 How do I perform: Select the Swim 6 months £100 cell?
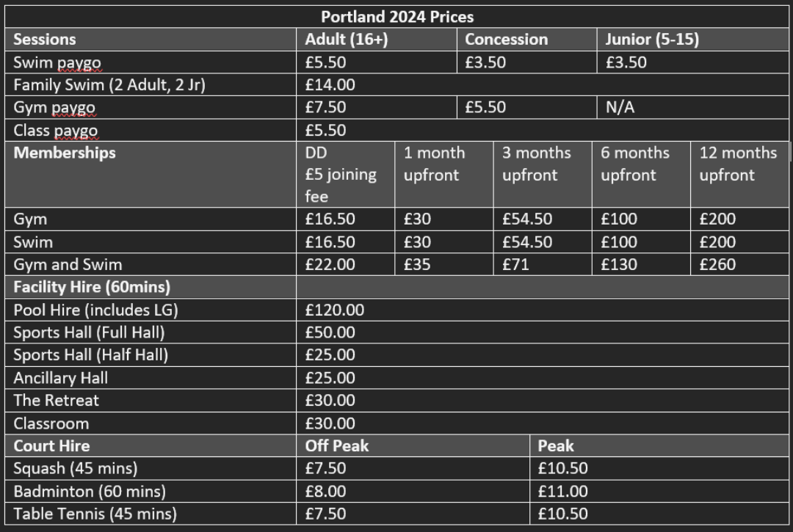pos(641,242)
